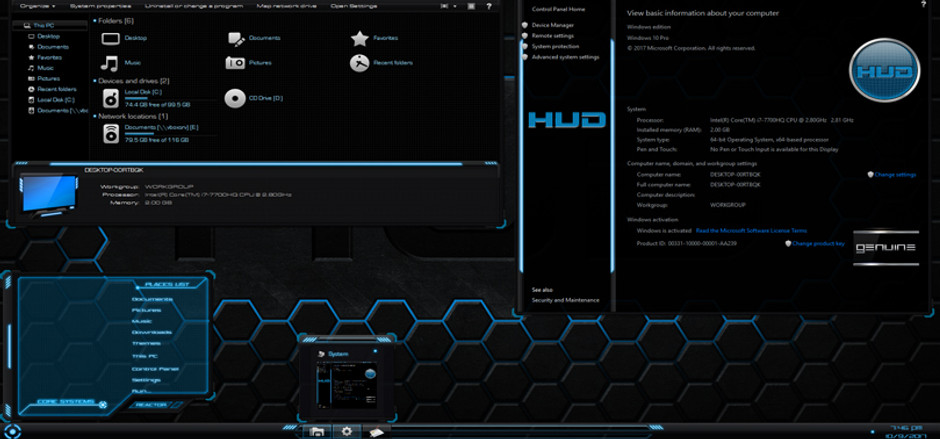The height and width of the screenshot is (439, 940).
Task: Toggle the preview pane icon in Explorer toolbar
Action: click(x=471, y=6)
